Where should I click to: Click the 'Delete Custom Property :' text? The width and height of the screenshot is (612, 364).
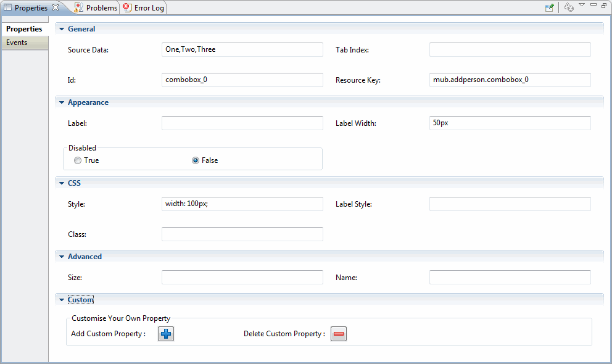(284, 334)
